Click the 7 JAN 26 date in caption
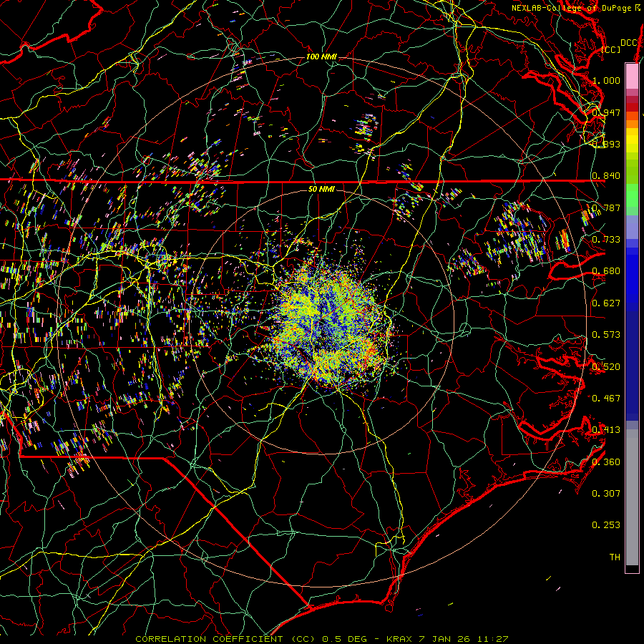The height and width of the screenshot is (644, 644). 445,639
